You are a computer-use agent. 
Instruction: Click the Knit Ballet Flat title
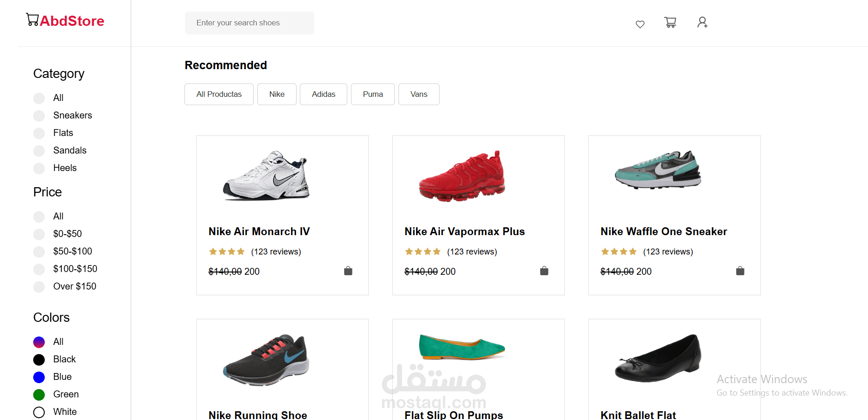tap(638, 415)
